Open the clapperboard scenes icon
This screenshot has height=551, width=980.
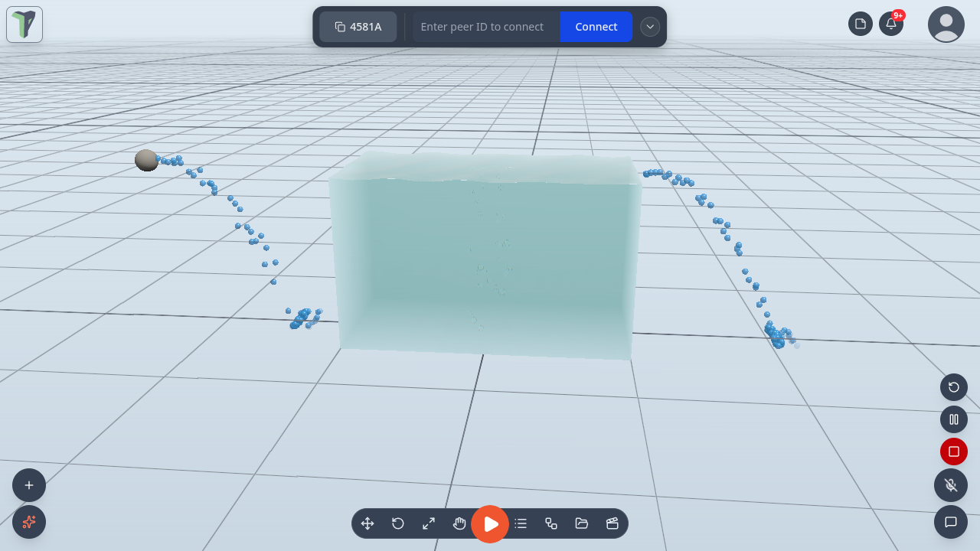[x=612, y=523]
